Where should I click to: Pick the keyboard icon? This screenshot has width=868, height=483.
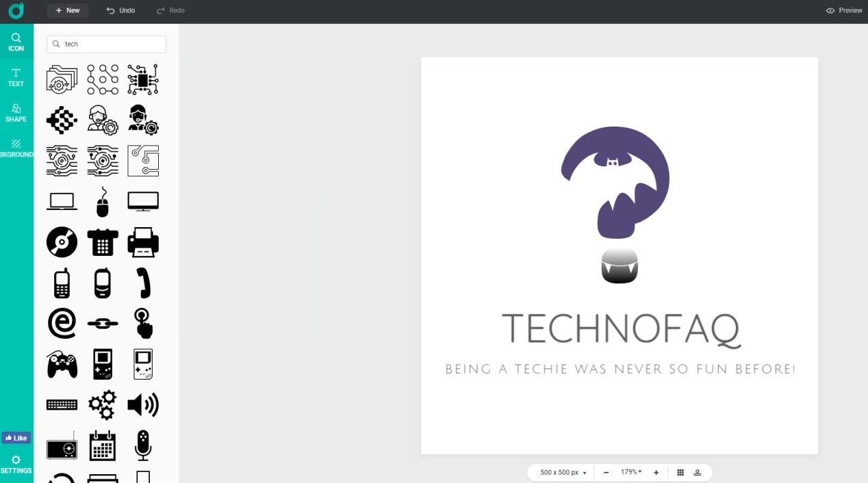point(62,405)
